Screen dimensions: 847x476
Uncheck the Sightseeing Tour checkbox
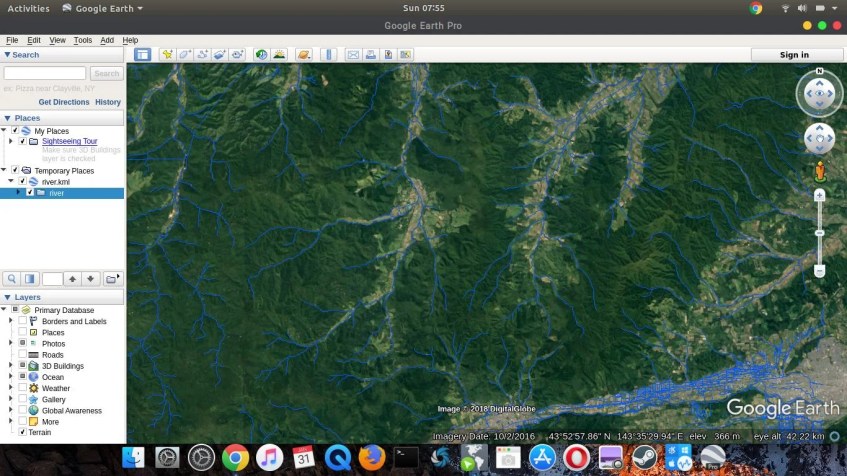[x=23, y=141]
